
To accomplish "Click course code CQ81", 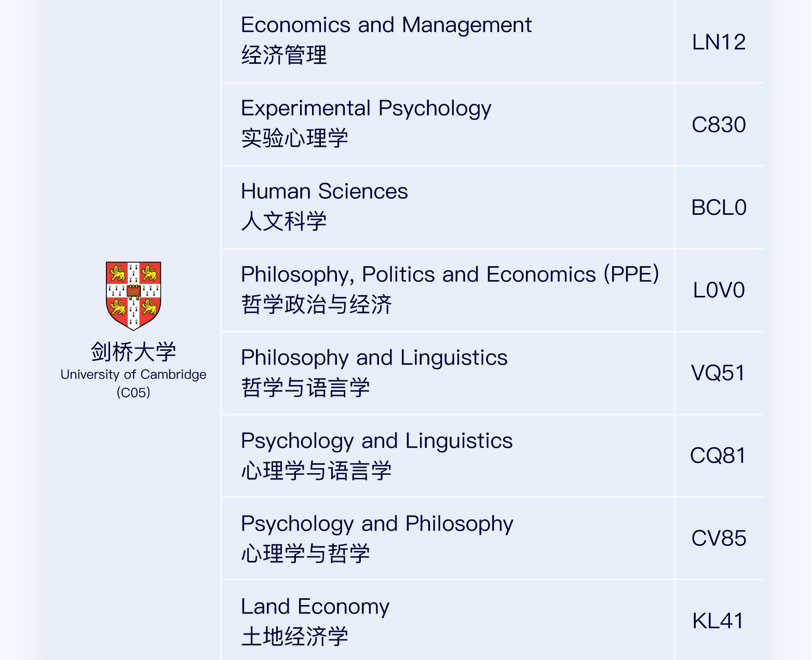I will click(x=719, y=456).
